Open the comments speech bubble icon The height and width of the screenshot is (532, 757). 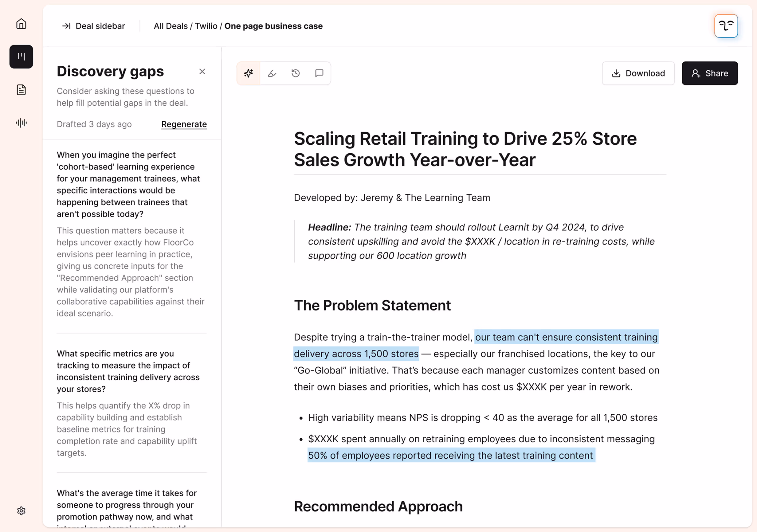pyautogui.click(x=319, y=73)
